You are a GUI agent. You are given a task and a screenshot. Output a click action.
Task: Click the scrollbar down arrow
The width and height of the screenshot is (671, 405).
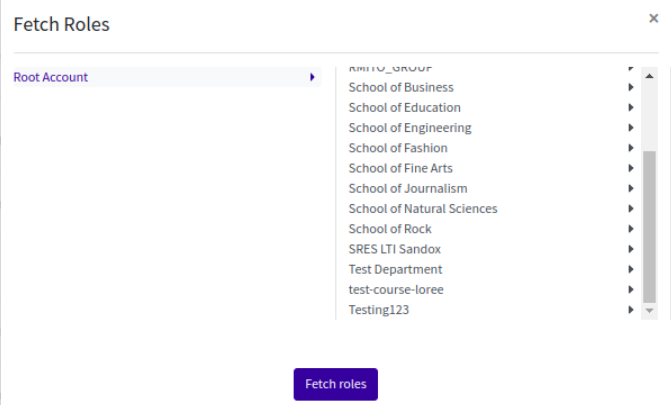pos(649,311)
